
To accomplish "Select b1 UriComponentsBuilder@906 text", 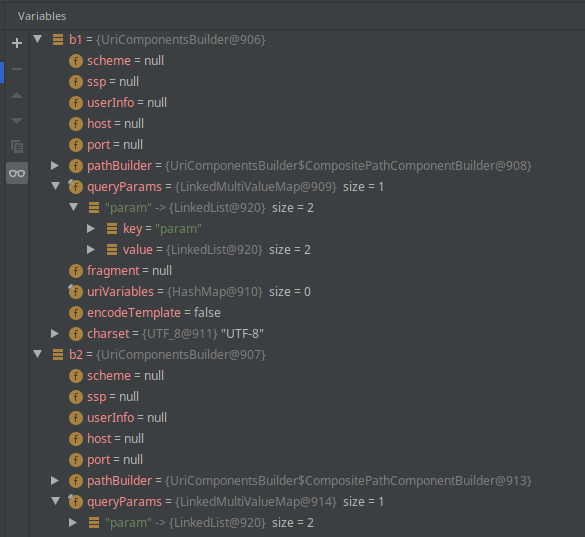I will pyautogui.click(x=181, y=40).
